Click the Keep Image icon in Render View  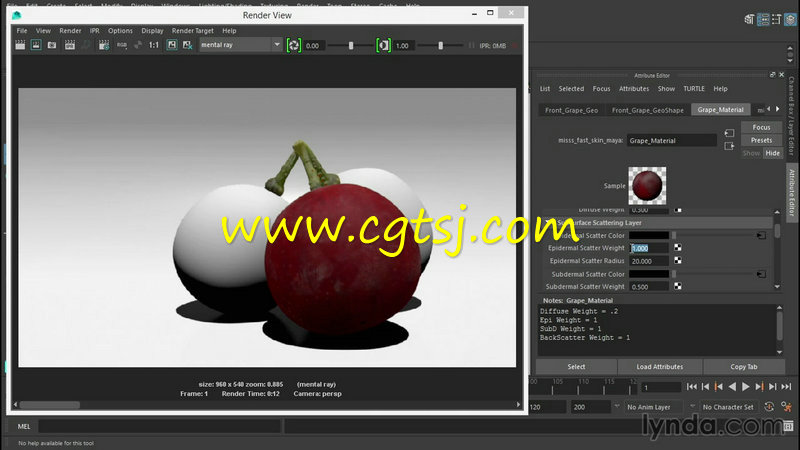click(172, 45)
